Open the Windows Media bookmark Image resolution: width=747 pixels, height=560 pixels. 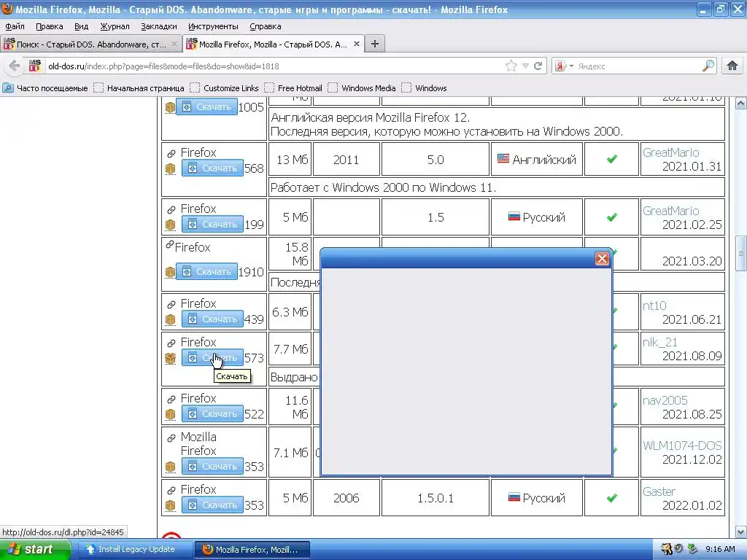[362, 88]
